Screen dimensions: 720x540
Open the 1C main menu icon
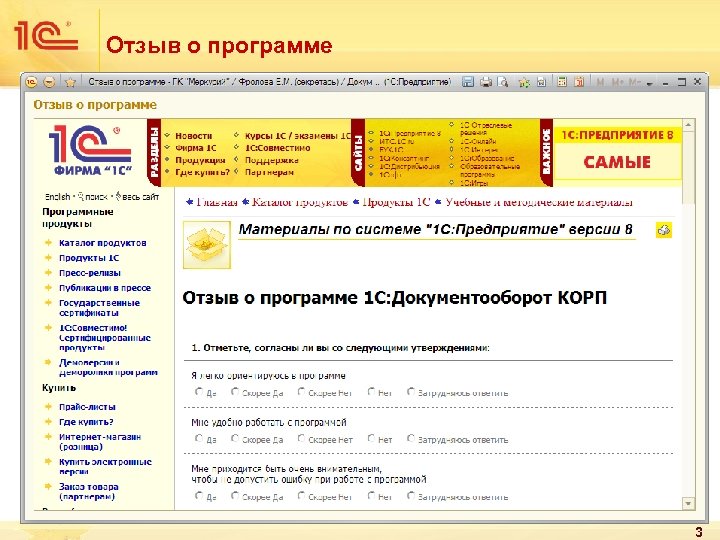tap(31, 82)
